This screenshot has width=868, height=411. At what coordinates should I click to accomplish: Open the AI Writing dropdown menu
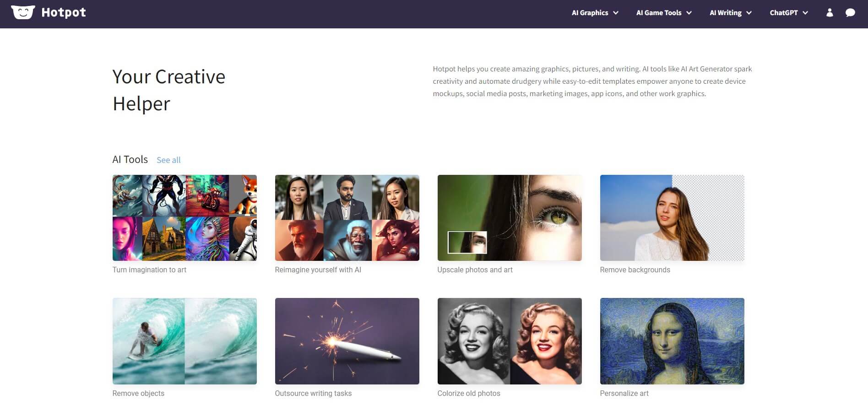pyautogui.click(x=730, y=13)
